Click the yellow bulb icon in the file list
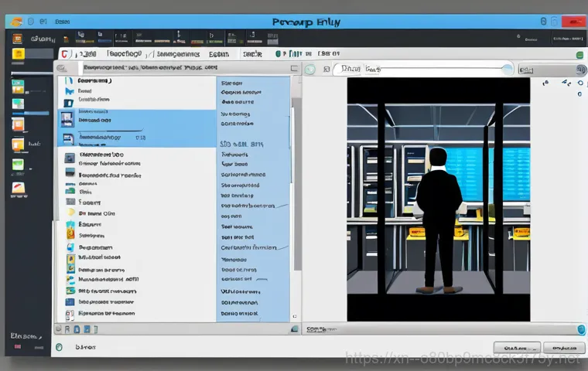Image resolution: width=588 pixels, height=371 pixels. tap(70, 212)
